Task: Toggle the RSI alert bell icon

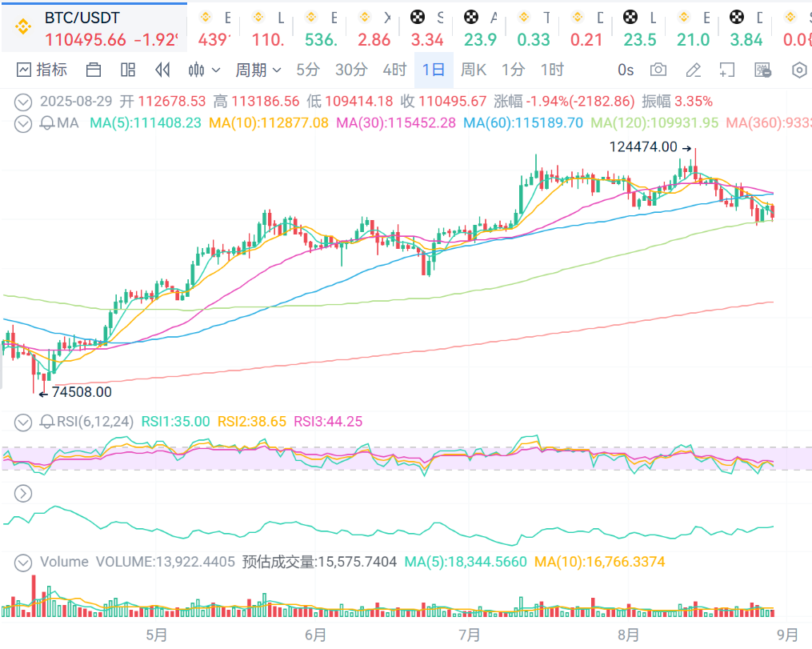Action: 47,422
